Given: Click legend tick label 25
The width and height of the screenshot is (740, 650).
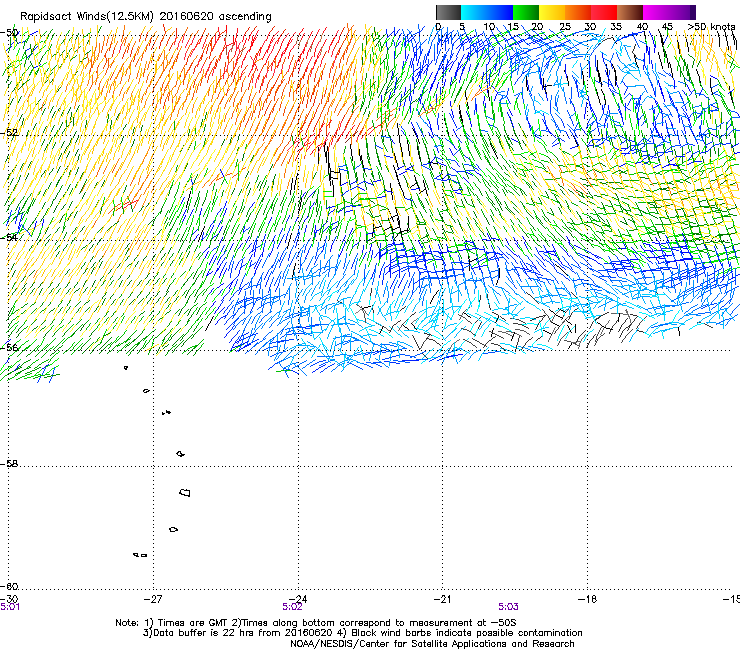Looking at the screenshot, I should point(565,27).
